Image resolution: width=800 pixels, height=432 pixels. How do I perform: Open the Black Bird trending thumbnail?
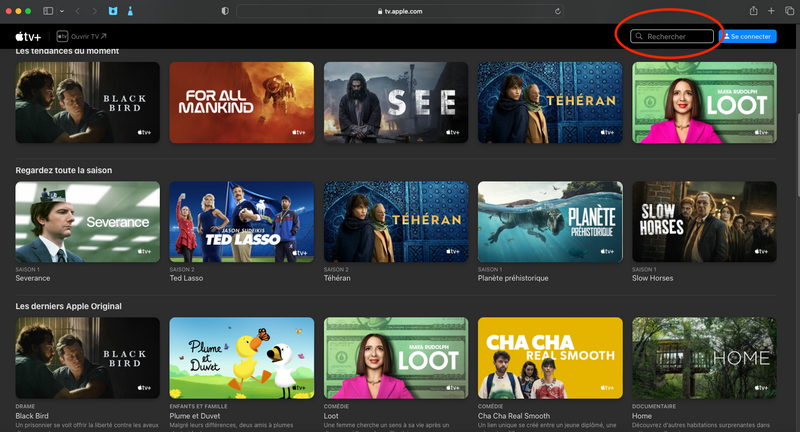coord(87,103)
